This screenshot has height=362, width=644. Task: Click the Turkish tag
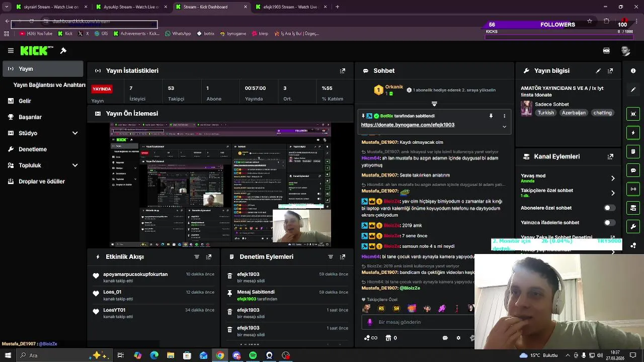tap(545, 113)
